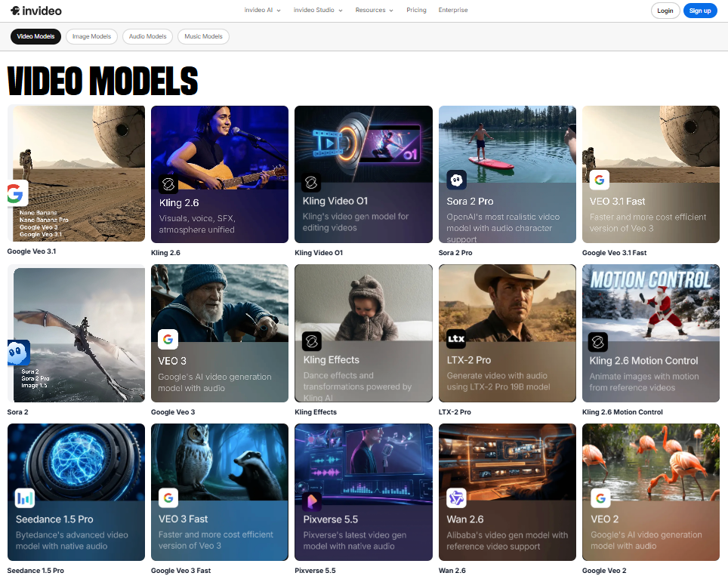Screen dimensions: 728x576
Task: Click the Sora icon on the Sora 2 card
Action: [x=19, y=353]
